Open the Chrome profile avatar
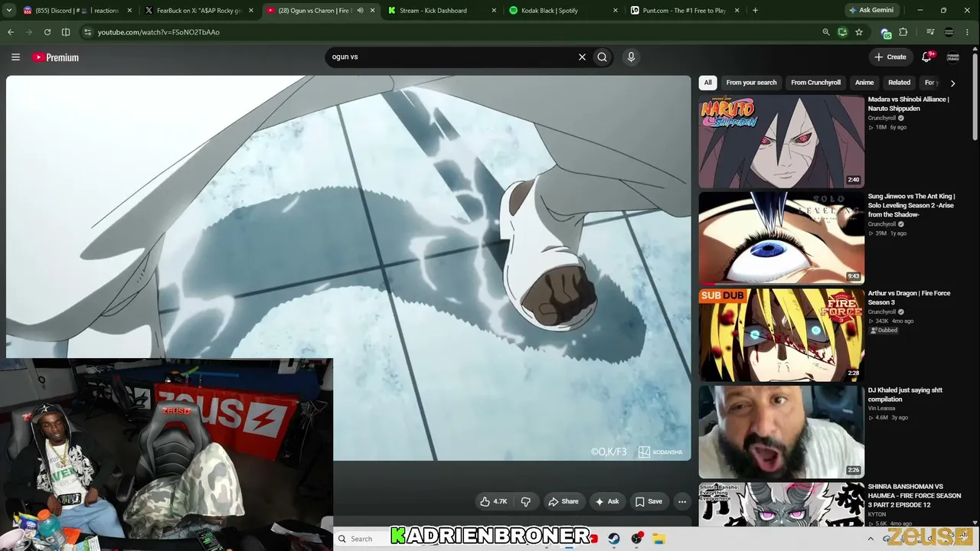The height and width of the screenshot is (551, 980). coord(949,32)
